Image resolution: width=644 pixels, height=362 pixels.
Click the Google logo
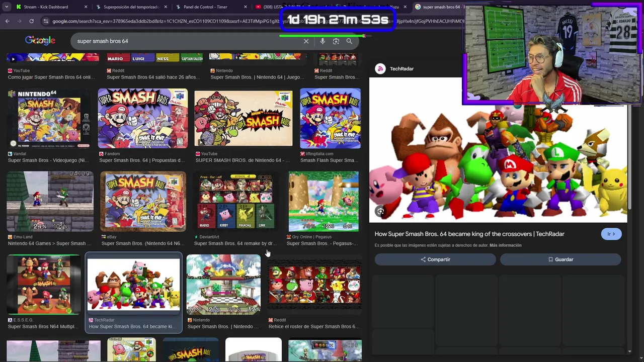coord(40,41)
